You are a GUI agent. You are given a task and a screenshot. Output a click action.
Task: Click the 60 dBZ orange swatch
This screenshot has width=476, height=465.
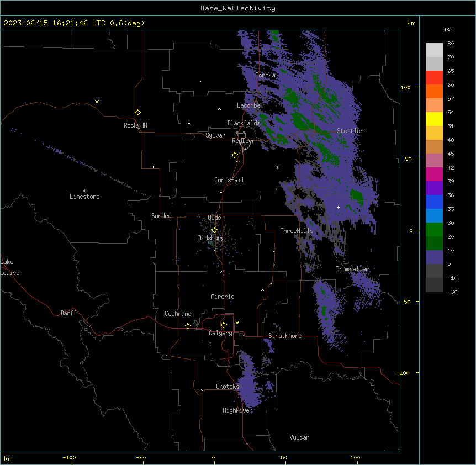[434, 91]
